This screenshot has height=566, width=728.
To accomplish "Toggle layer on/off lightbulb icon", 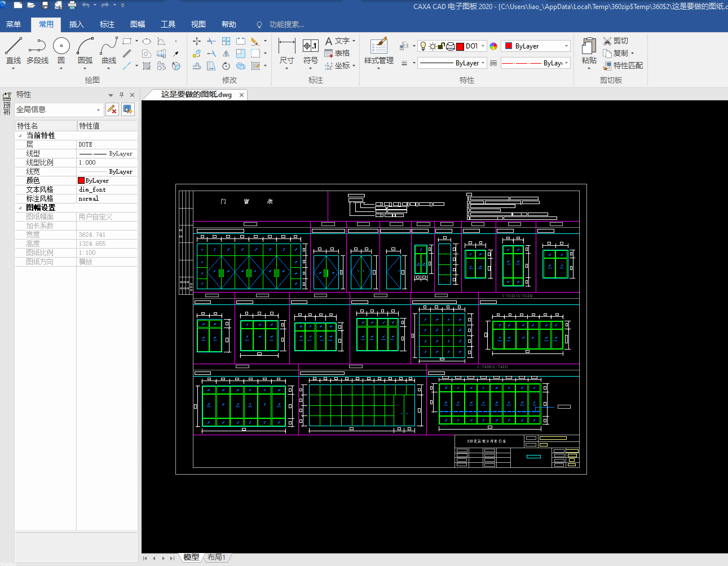I will point(423,46).
